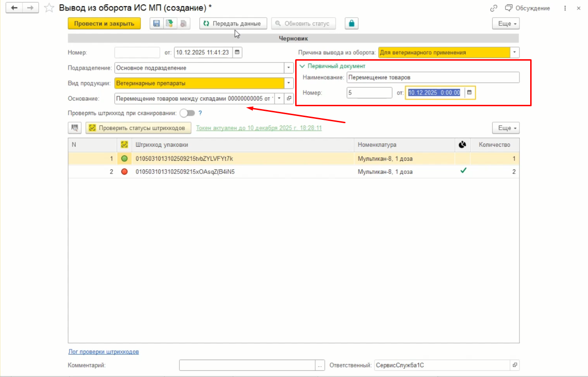Click into the Комментарий input field

point(247,365)
